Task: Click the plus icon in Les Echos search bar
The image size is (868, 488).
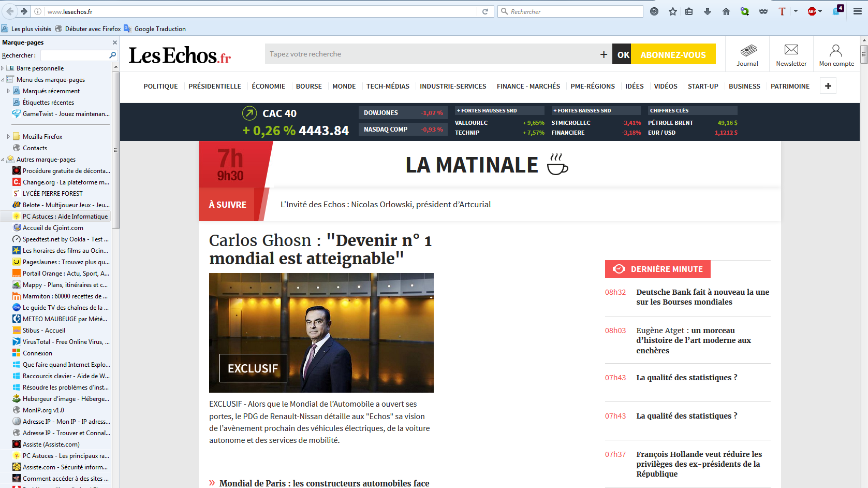Action: click(x=604, y=54)
